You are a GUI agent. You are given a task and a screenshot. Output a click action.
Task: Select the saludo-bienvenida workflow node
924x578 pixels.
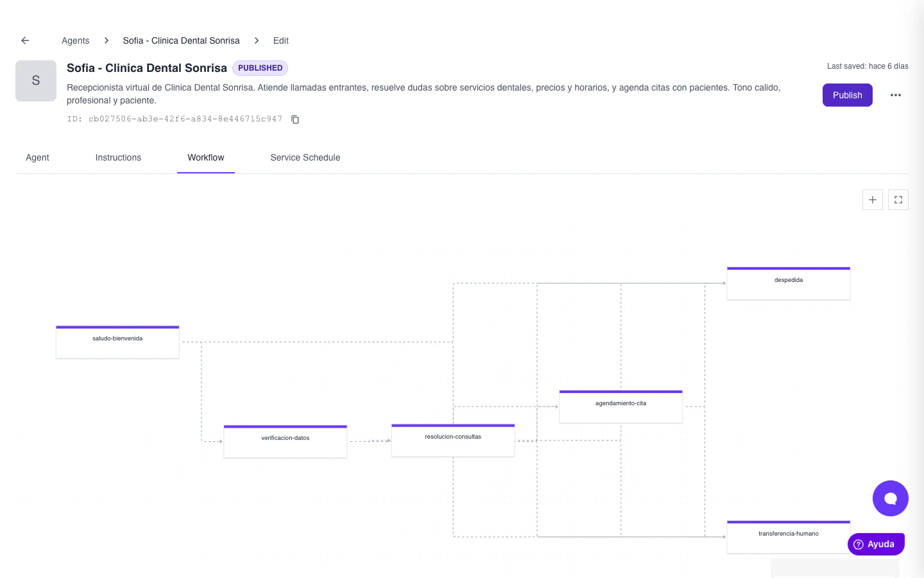tap(117, 340)
